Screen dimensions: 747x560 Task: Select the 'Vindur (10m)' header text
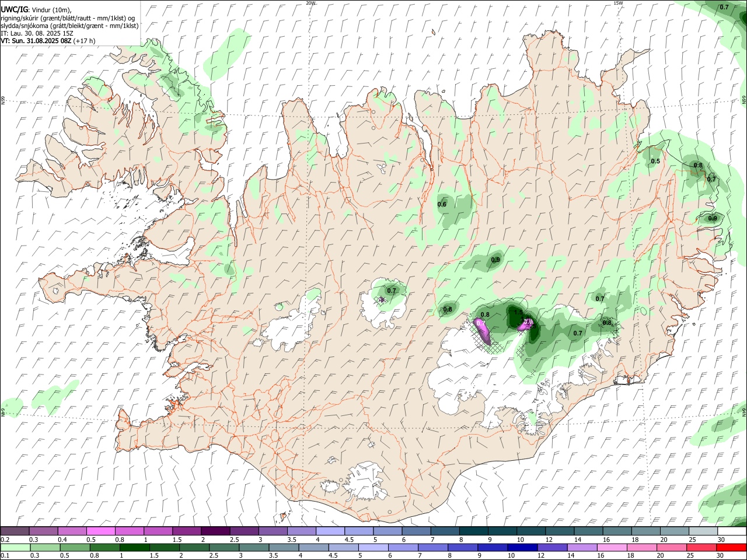[x=51, y=10]
